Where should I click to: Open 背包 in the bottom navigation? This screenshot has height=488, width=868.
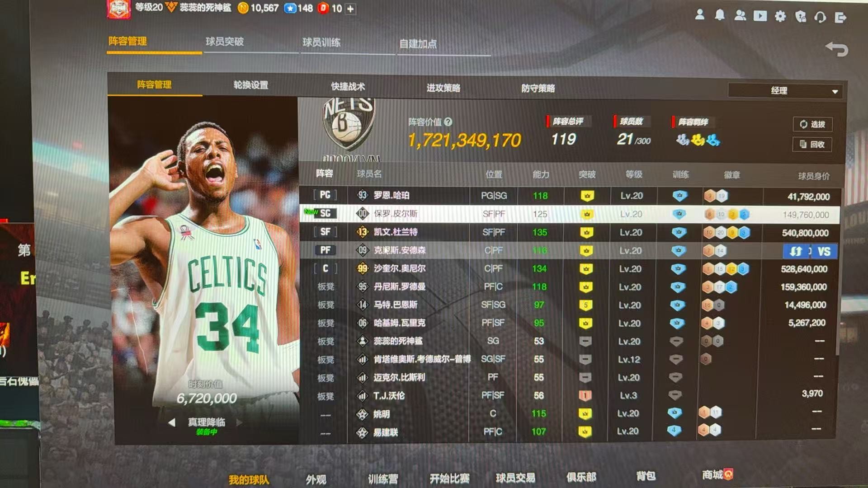click(646, 476)
